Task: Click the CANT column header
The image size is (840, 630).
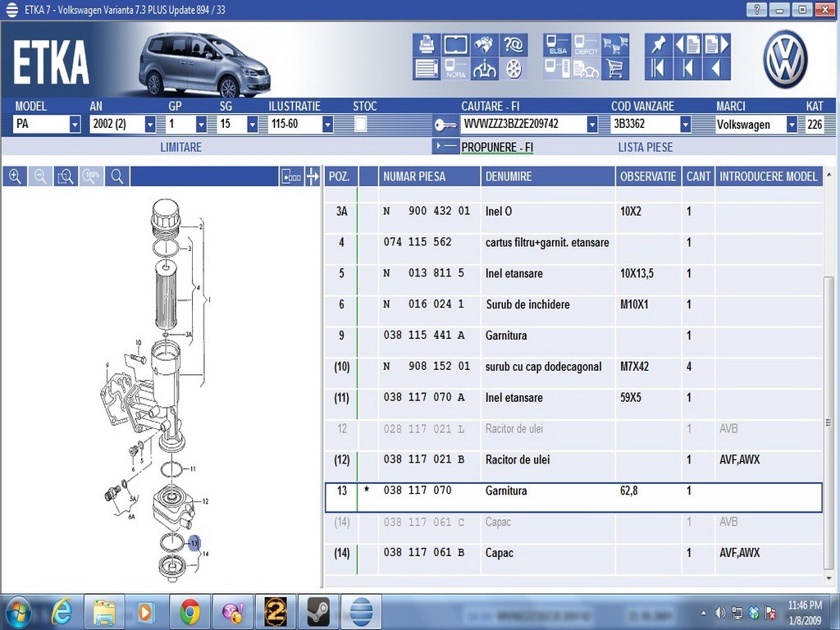Action: pos(698,176)
